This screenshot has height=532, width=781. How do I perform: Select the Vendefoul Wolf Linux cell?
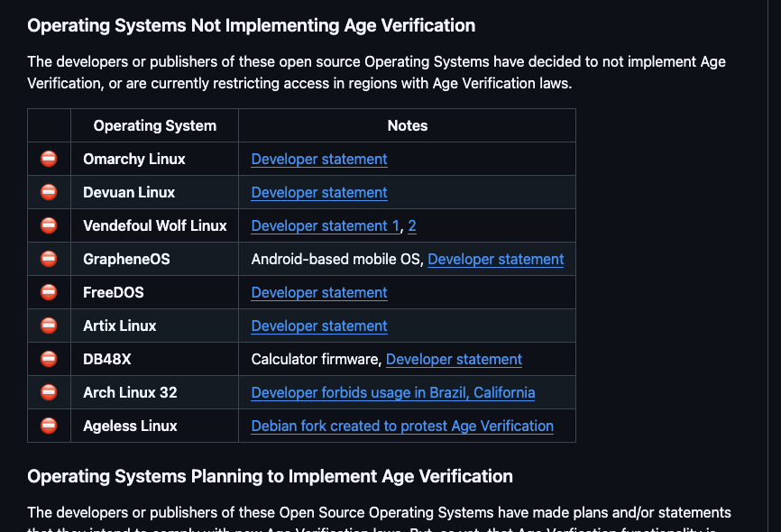click(x=154, y=225)
